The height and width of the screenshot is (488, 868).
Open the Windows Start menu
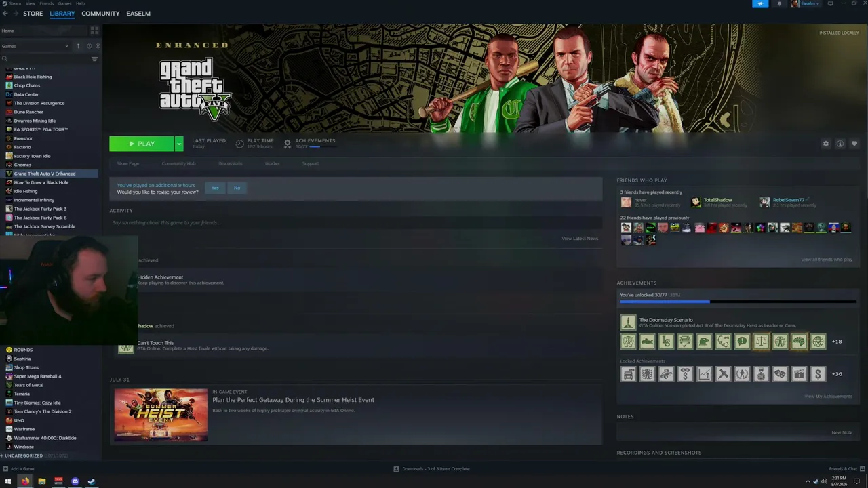(8, 481)
